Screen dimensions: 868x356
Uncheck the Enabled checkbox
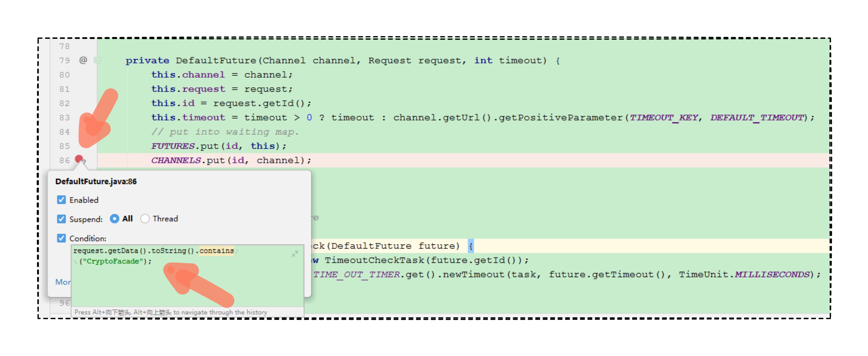click(61, 200)
